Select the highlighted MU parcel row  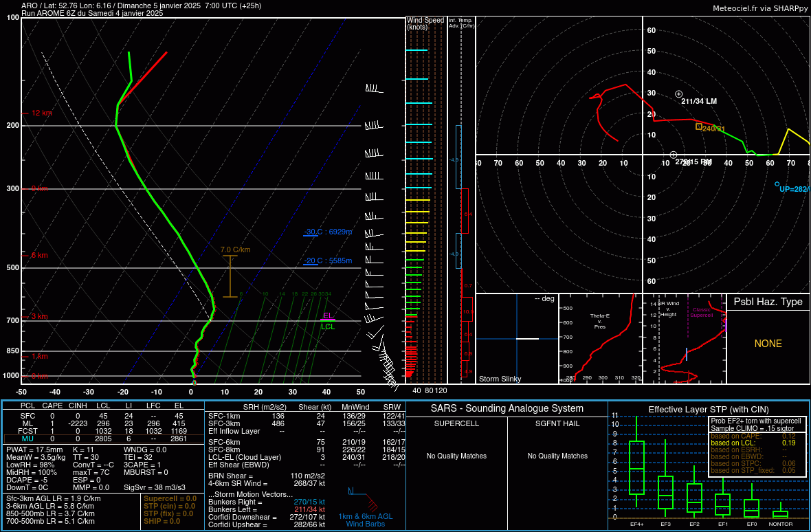coord(104,439)
